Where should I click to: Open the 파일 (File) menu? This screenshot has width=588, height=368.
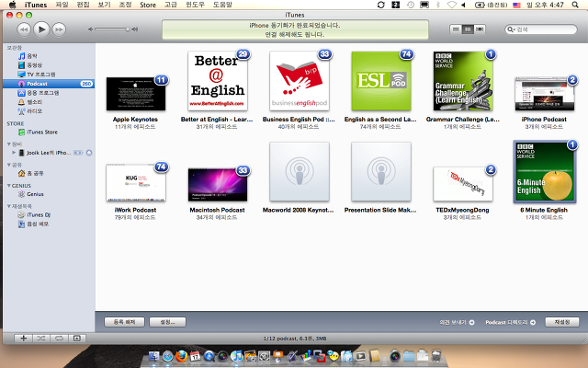coord(62,5)
